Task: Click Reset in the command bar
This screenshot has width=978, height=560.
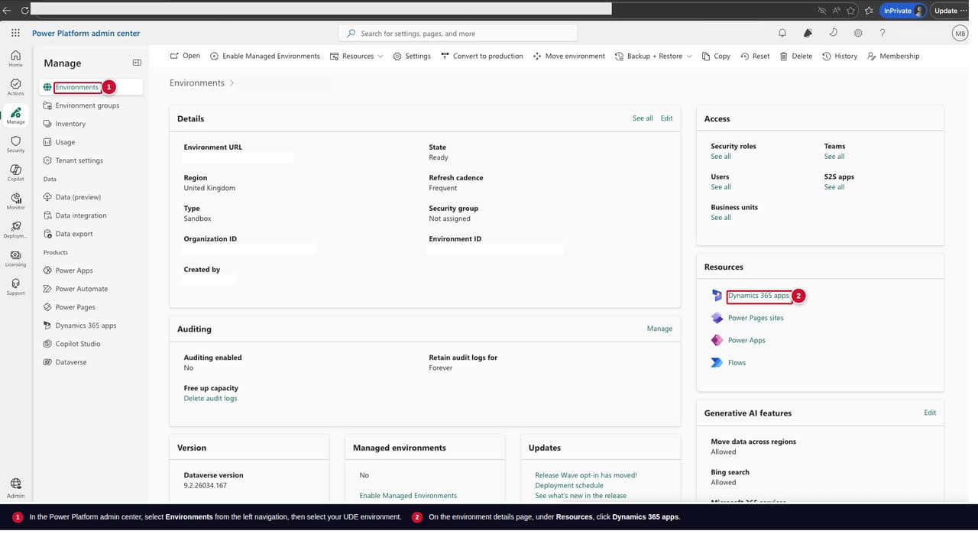Action: [755, 56]
